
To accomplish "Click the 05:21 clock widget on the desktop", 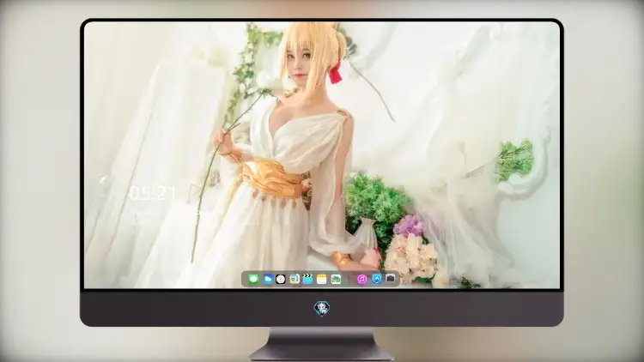I will (152, 193).
